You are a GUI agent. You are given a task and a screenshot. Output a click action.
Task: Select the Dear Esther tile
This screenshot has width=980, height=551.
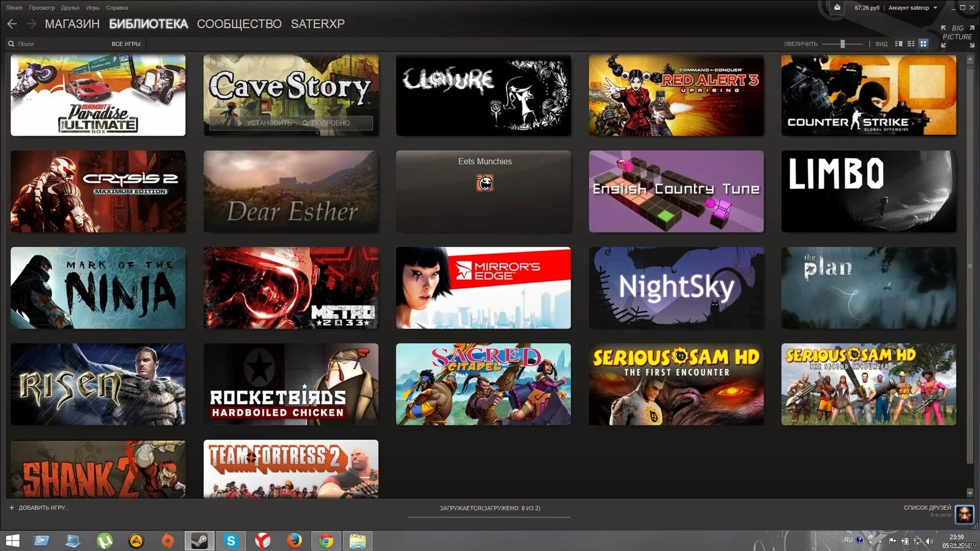click(291, 191)
